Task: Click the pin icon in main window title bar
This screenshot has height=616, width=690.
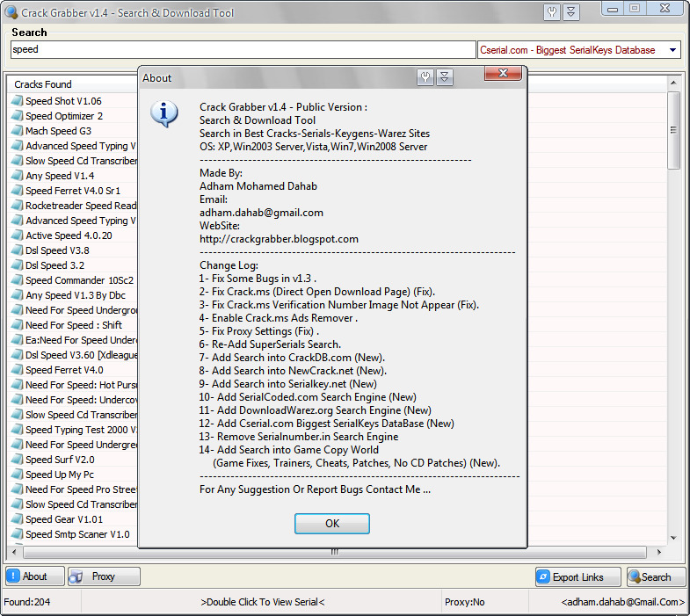Action: click(x=552, y=12)
